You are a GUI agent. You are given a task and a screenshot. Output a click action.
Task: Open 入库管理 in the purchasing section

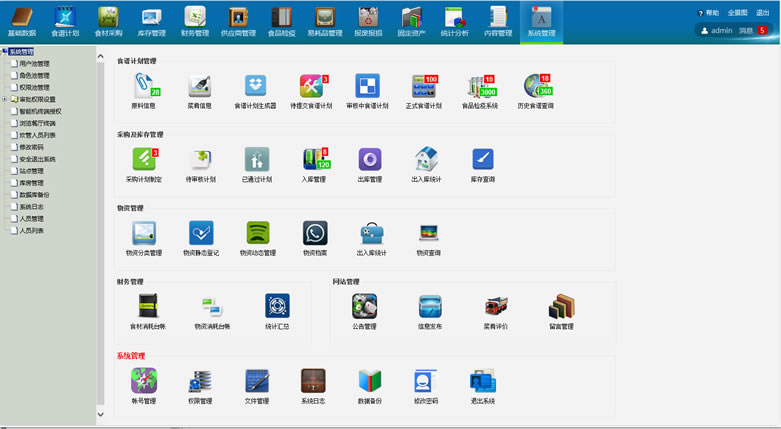tap(314, 160)
